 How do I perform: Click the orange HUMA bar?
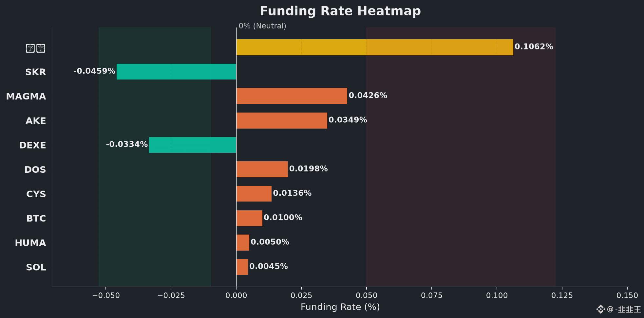tap(243, 242)
